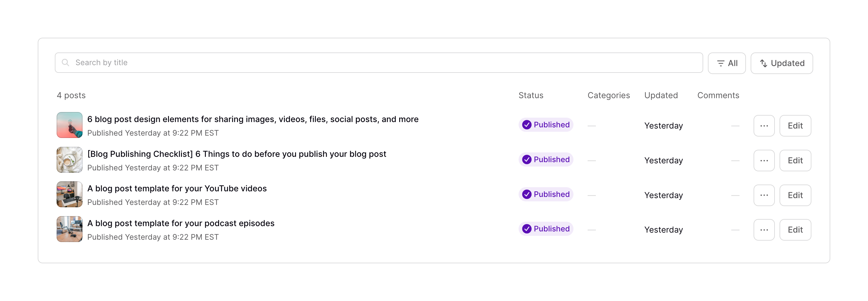Click the Published badge on podcast episodes post
Screen dimensions: 868x301
pos(545,229)
